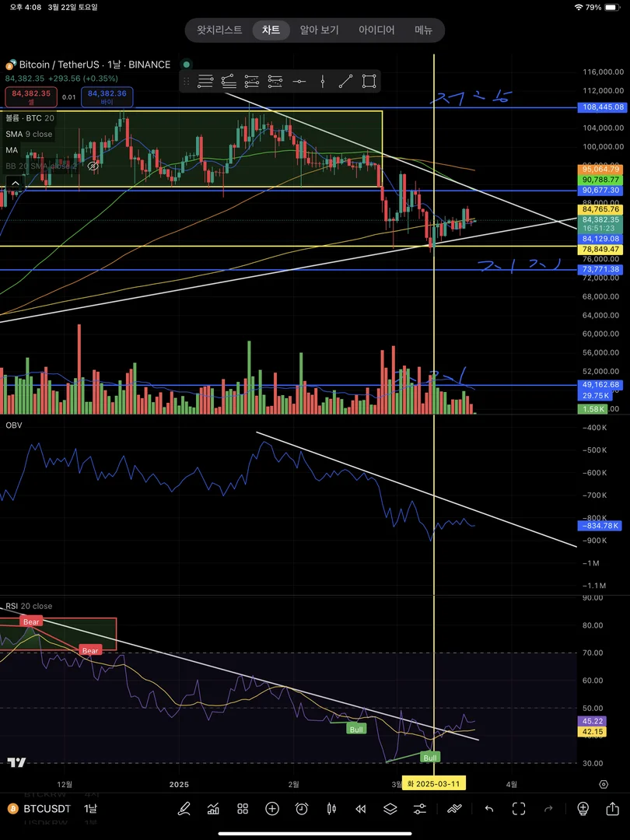Select the trend line drawing tool
The height and width of the screenshot is (840, 630).
pos(346,82)
